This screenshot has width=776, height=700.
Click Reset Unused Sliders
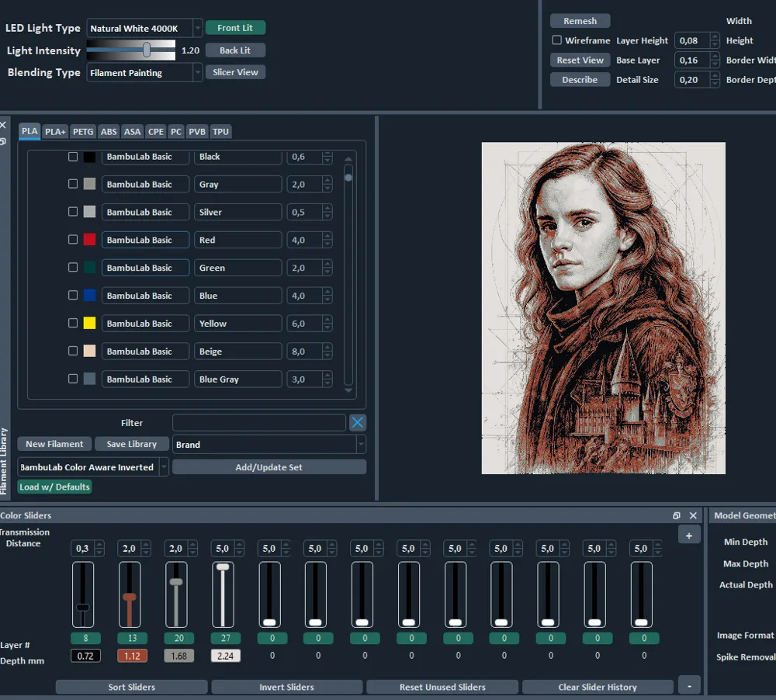[x=442, y=687]
